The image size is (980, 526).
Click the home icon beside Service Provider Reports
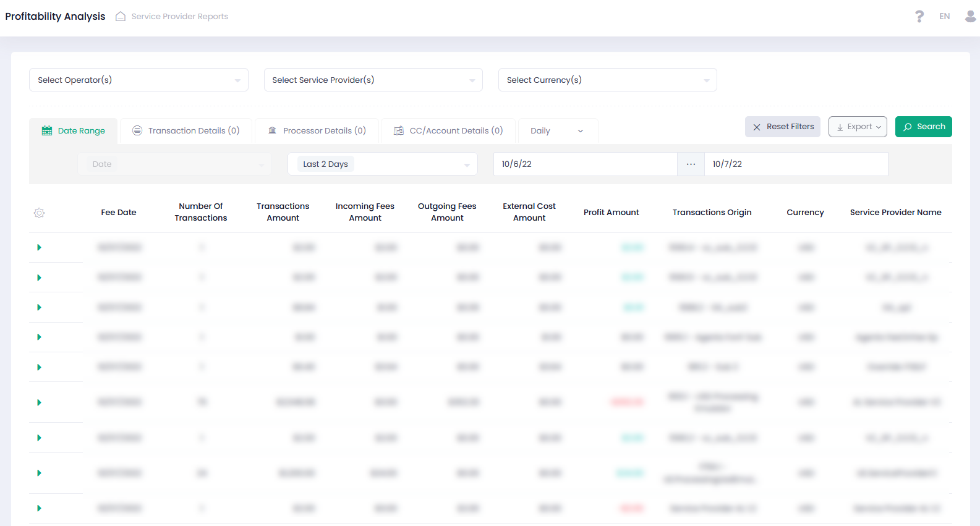click(121, 17)
